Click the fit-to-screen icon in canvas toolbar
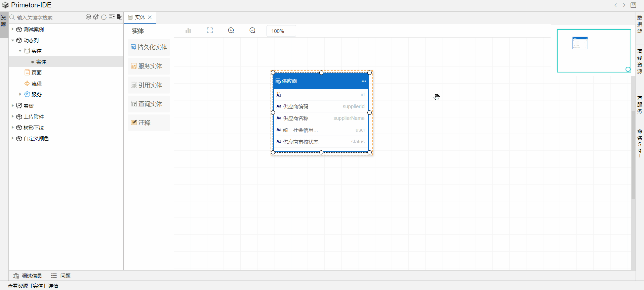The height and width of the screenshot is (290, 644). (x=210, y=31)
